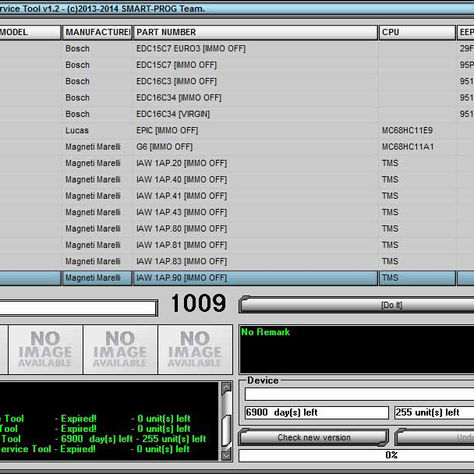The height and width of the screenshot is (474, 474).
Task: Open the first full NO IMAGE AVAILABLE thumbnail
Action: coord(46,349)
